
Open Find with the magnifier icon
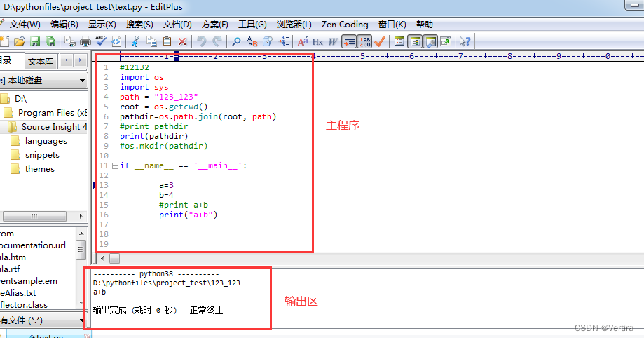coord(236,41)
